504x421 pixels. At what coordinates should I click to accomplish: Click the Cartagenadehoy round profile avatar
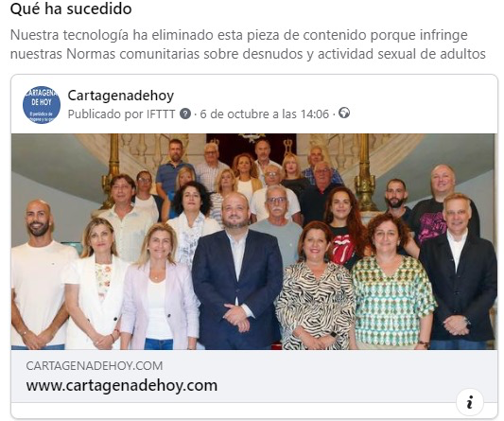click(x=42, y=104)
